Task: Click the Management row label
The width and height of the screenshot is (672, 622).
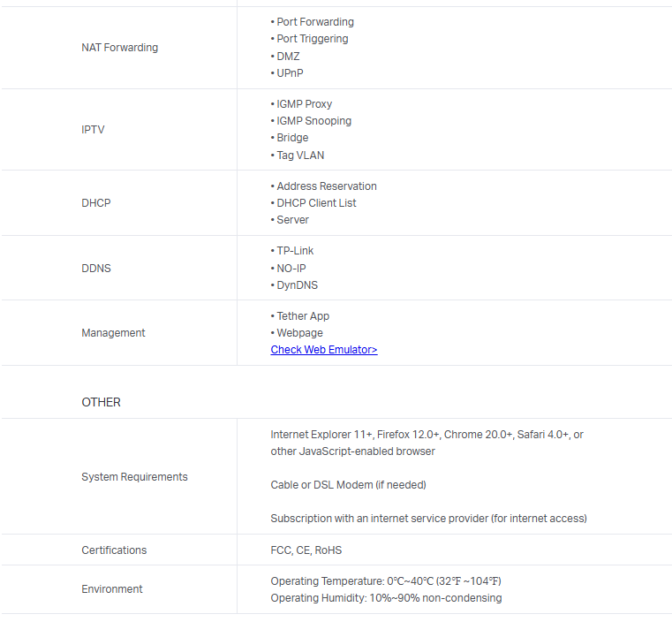Action: [x=113, y=333]
